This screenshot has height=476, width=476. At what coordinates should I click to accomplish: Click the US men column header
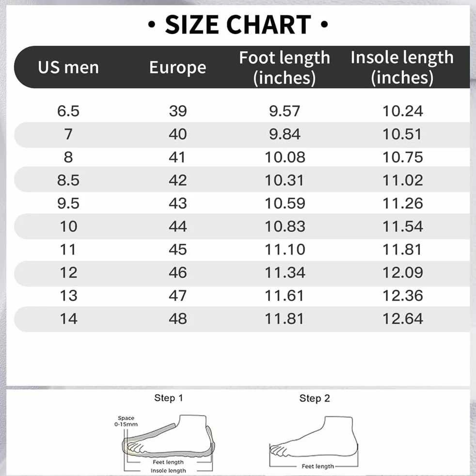[x=68, y=67]
